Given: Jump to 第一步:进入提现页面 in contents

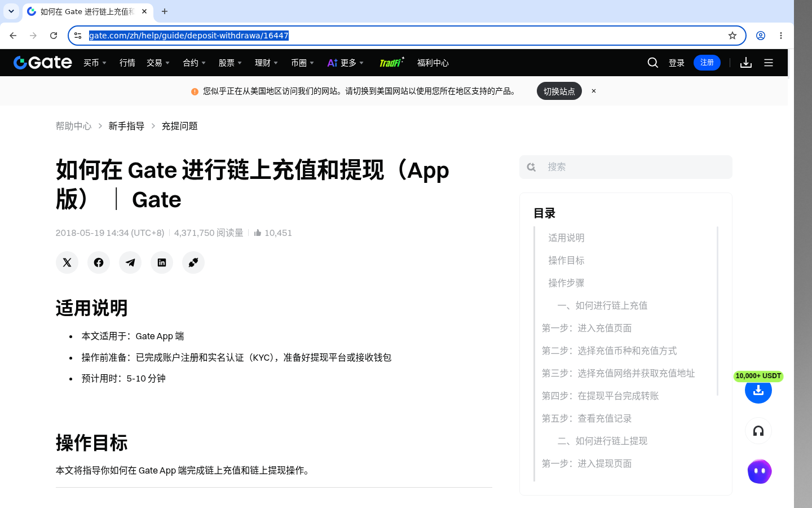Looking at the screenshot, I should (x=586, y=463).
